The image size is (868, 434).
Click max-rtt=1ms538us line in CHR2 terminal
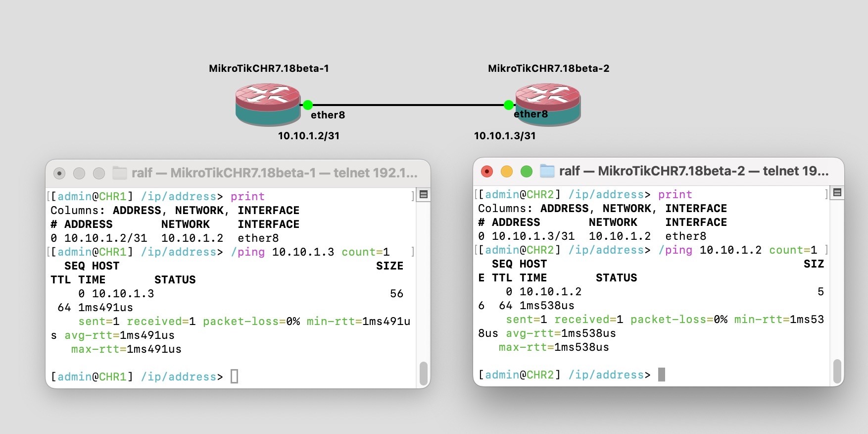click(x=554, y=347)
